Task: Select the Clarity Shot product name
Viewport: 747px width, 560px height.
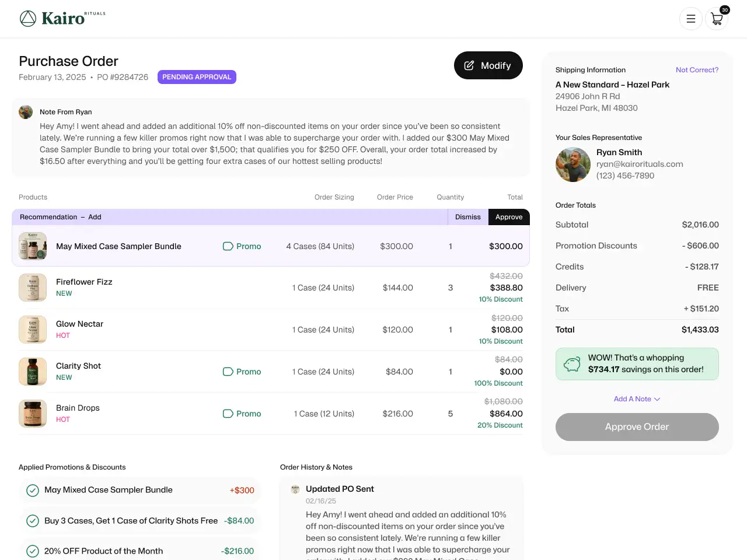Action: coord(78,366)
